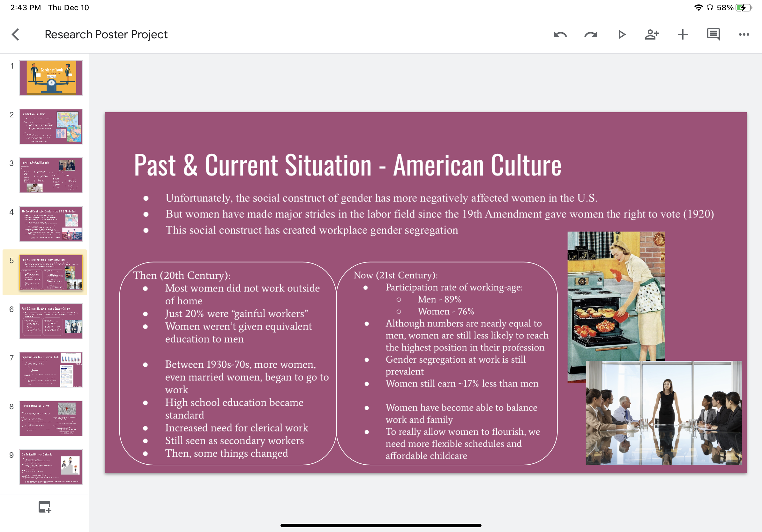This screenshot has height=532, width=762.
Task: Select slide 7 Significant Results thumbnail
Action: coord(51,369)
